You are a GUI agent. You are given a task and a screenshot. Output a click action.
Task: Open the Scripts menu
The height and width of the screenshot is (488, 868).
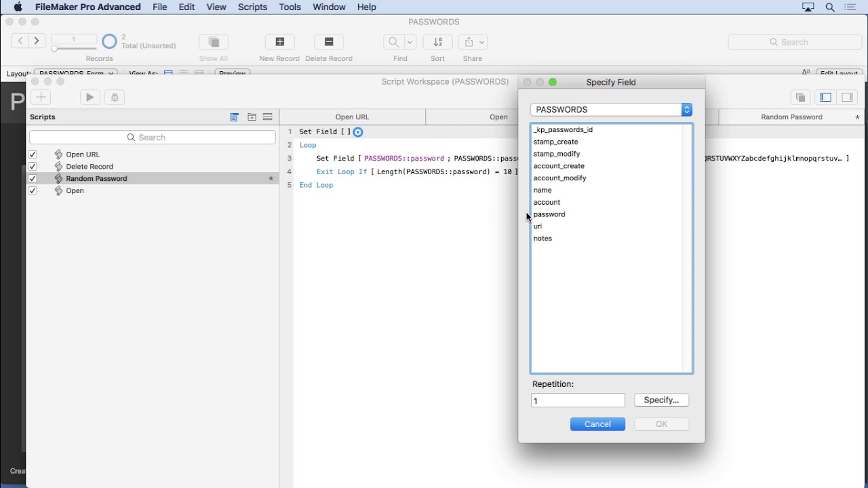[253, 7]
